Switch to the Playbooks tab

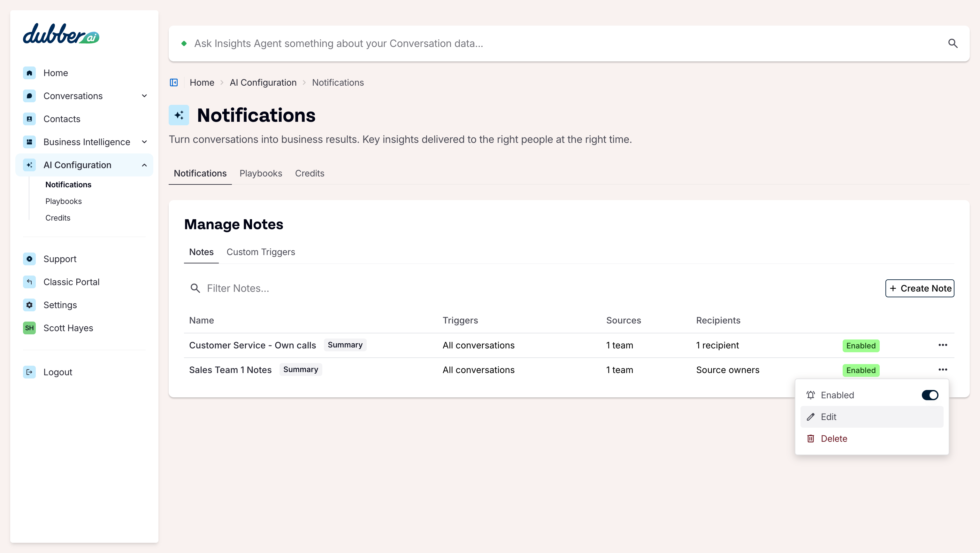[x=261, y=174]
